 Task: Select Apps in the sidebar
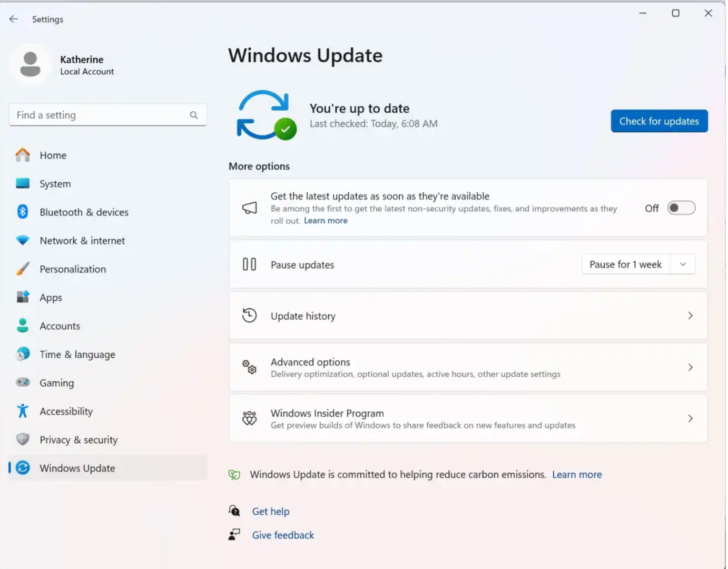(51, 297)
